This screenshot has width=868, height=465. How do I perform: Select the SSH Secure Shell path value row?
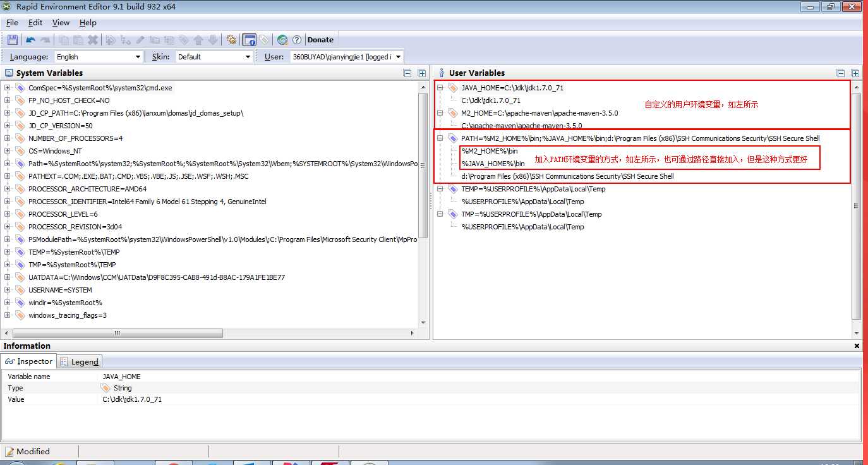click(567, 176)
